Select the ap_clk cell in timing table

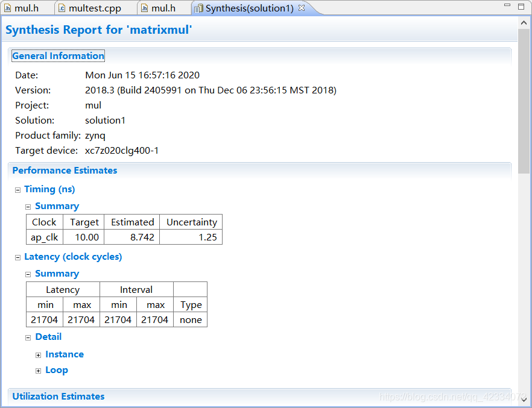(45, 237)
